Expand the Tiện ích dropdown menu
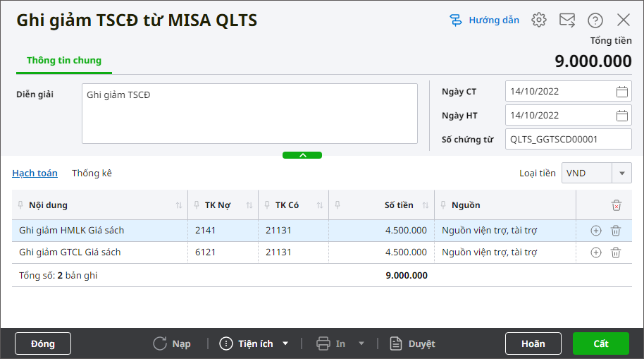The width and height of the screenshot is (644, 359). [x=285, y=343]
